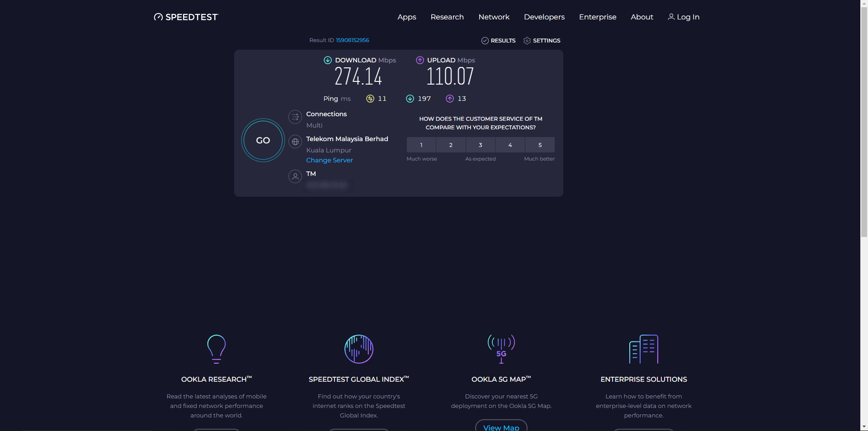
Task: Open the result ID 15908152956 link
Action: [352, 40]
